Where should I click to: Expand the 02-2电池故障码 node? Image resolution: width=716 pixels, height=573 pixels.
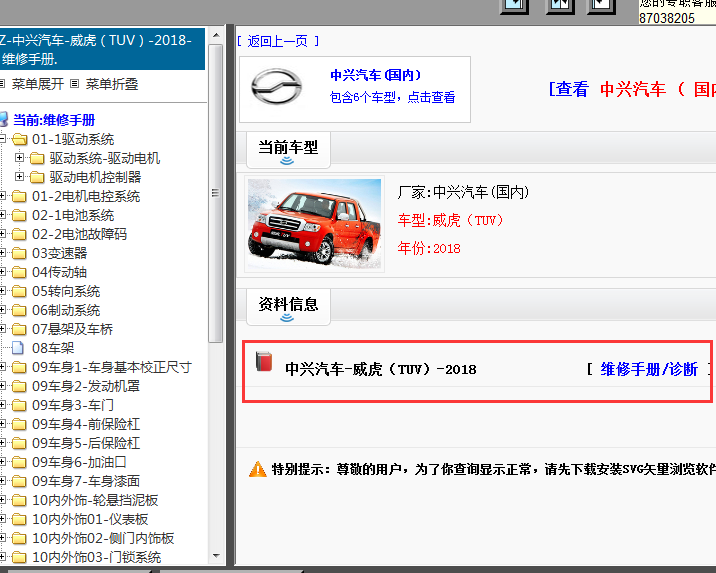[x=2, y=233]
